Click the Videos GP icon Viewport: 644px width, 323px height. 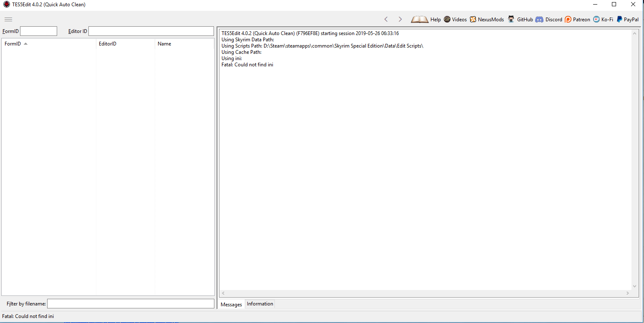coord(447,19)
